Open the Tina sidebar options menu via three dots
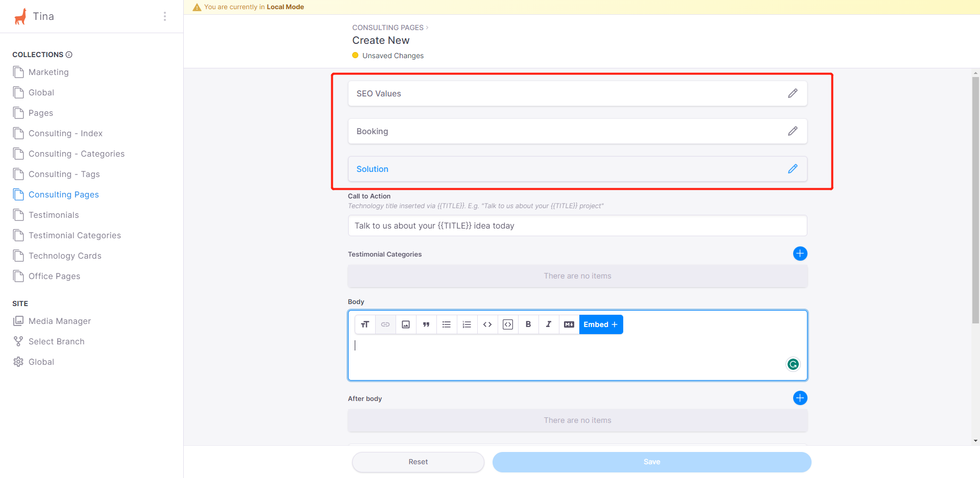Viewport: 980px width, 478px height. pos(165,16)
